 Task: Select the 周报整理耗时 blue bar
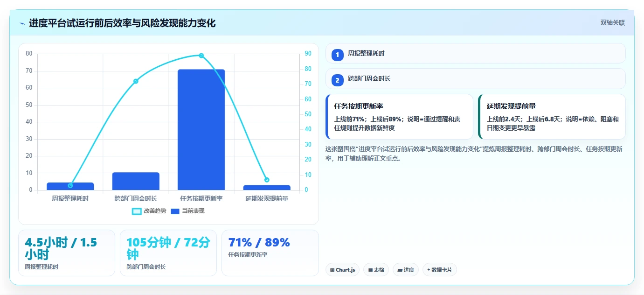tap(70, 186)
